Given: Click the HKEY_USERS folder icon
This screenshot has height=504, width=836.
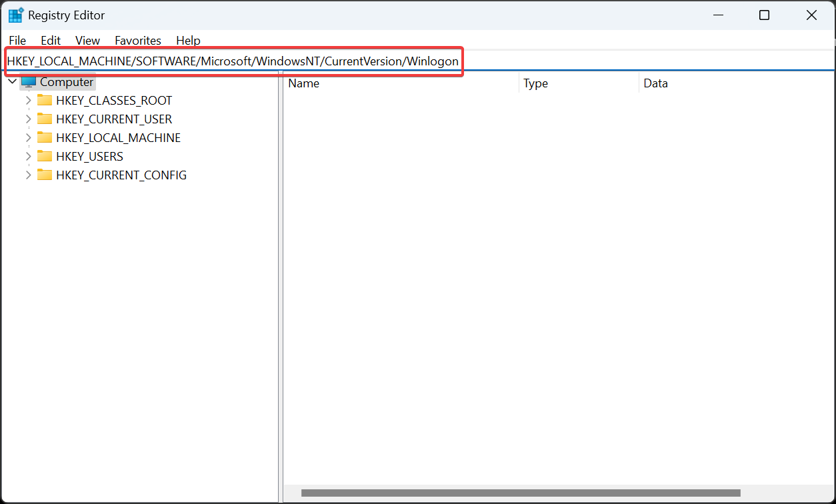Looking at the screenshot, I should point(45,157).
